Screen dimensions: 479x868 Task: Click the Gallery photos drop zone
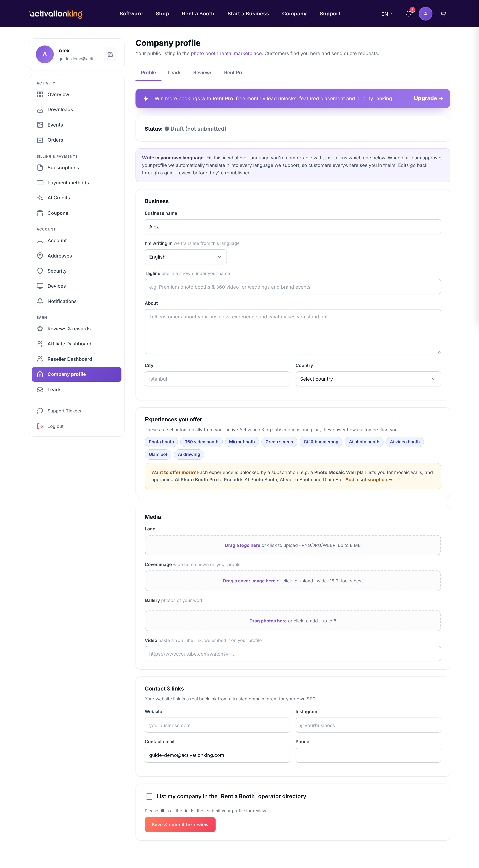click(x=293, y=621)
